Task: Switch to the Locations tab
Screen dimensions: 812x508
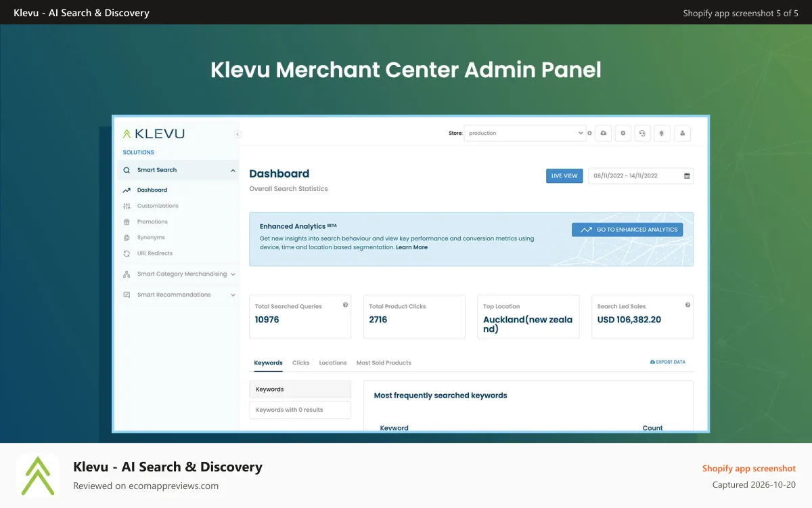Action: tap(333, 363)
